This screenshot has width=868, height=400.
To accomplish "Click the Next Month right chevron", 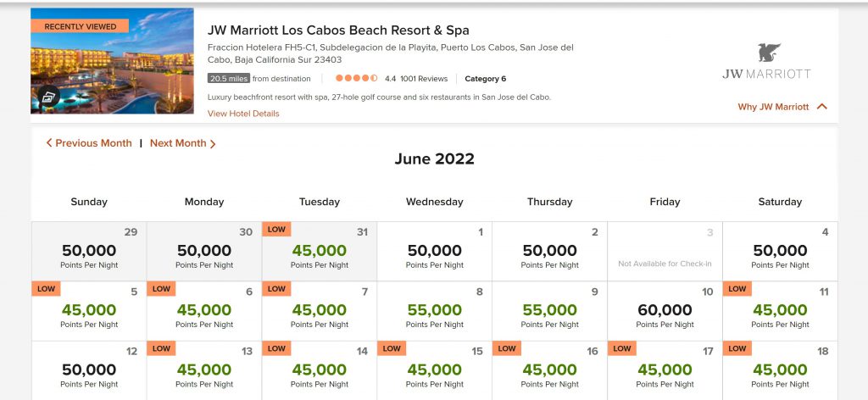I will point(213,144).
